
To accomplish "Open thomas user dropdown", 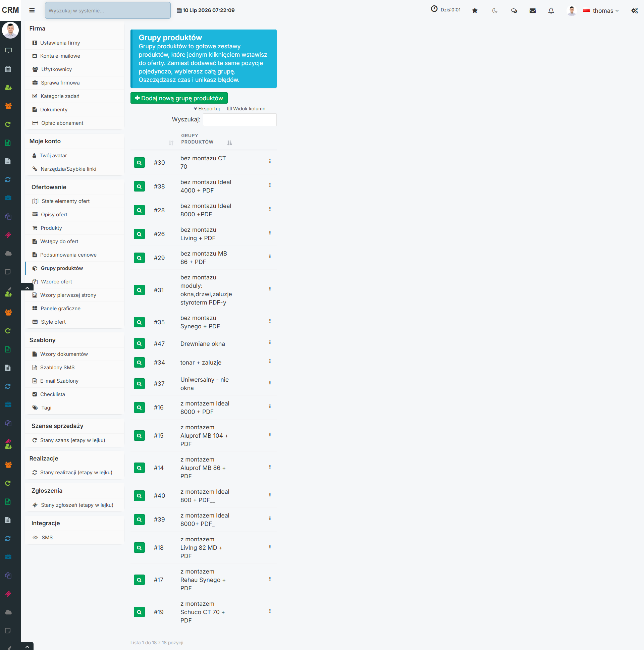I will [601, 11].
